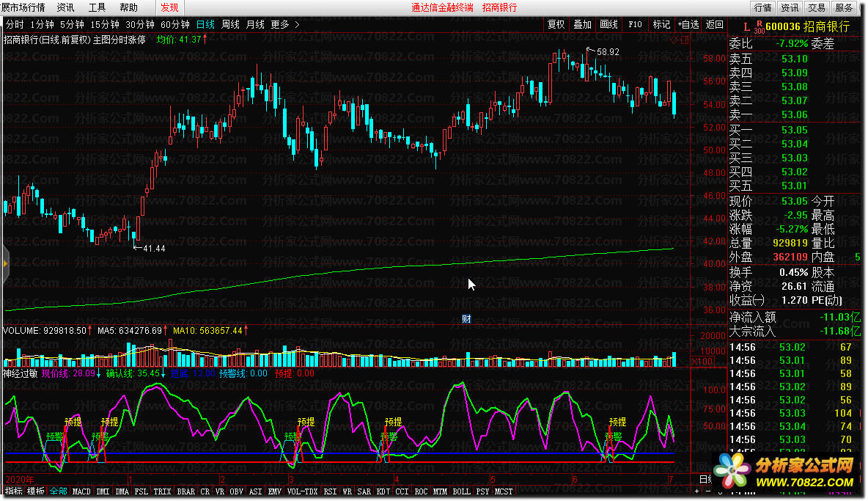
Task: Select the SAR indicator tab
Action: pos(364,491)
